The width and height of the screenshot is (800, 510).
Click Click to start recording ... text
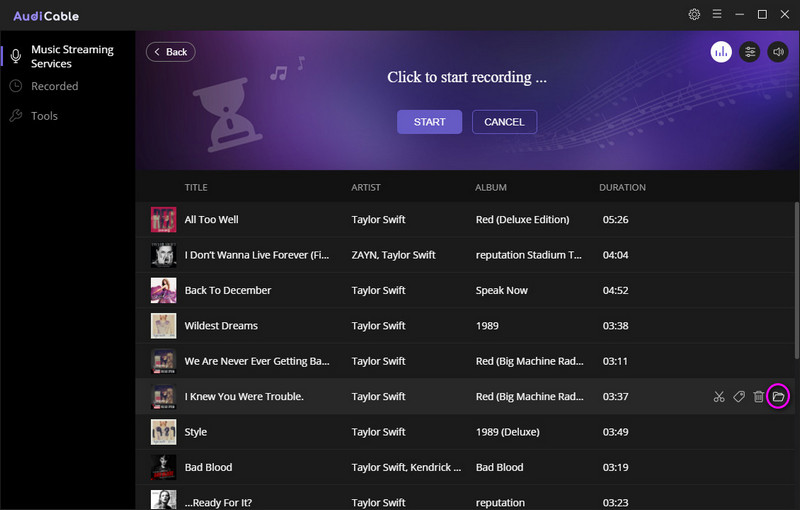click(x=467, y=77)
